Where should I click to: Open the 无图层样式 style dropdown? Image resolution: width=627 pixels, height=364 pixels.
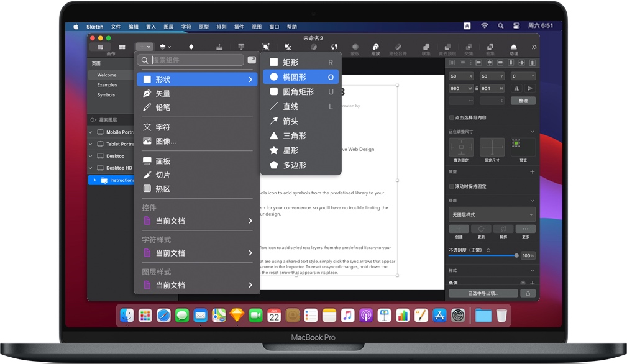pos(492,214)
